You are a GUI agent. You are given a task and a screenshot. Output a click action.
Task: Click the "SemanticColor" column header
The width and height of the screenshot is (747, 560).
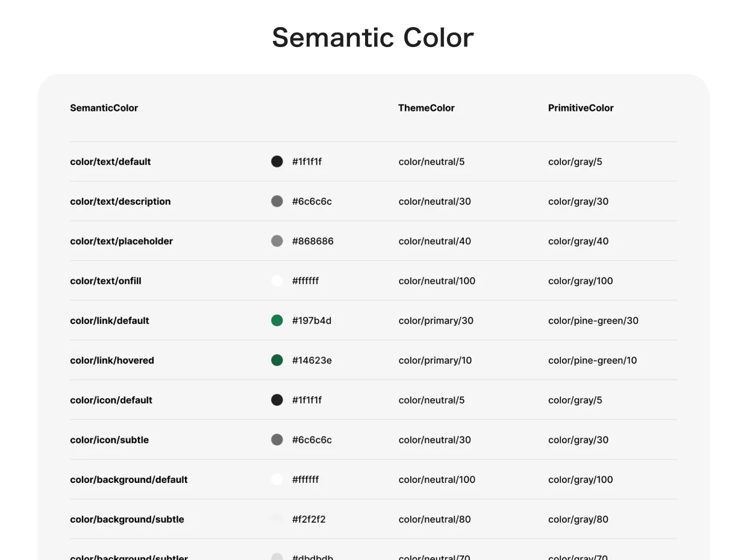[104, 108]
